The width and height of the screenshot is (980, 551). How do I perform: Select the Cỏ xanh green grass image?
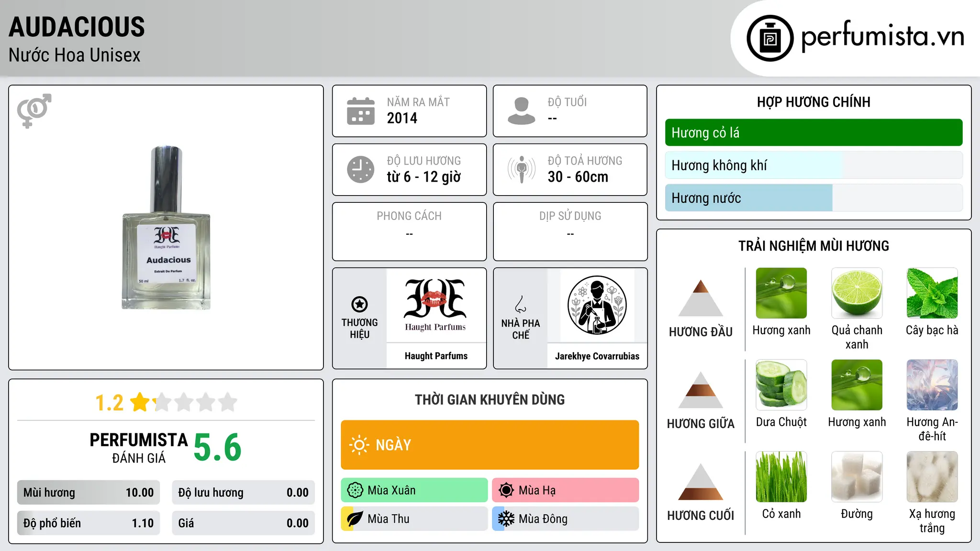pos(781,477)
